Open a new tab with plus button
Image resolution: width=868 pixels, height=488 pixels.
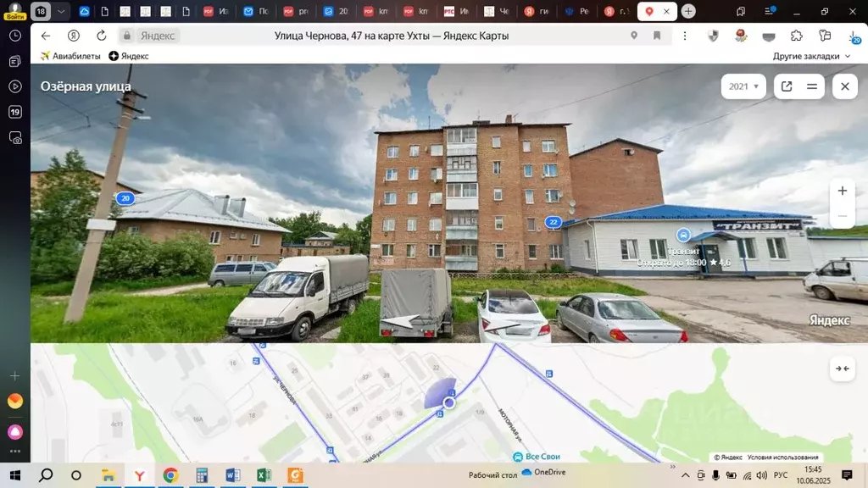[x=688, y=11]
